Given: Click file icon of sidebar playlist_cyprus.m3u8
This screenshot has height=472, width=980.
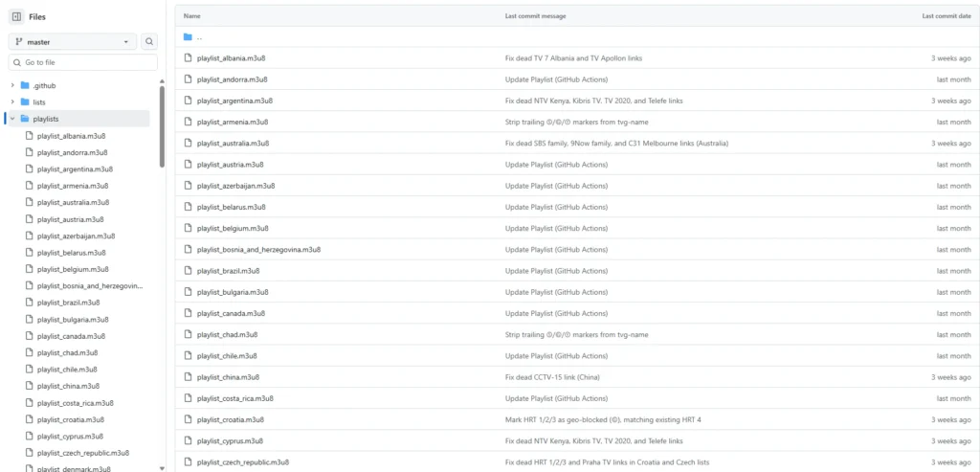Looking at the screenshot, I should click(29, 437).
